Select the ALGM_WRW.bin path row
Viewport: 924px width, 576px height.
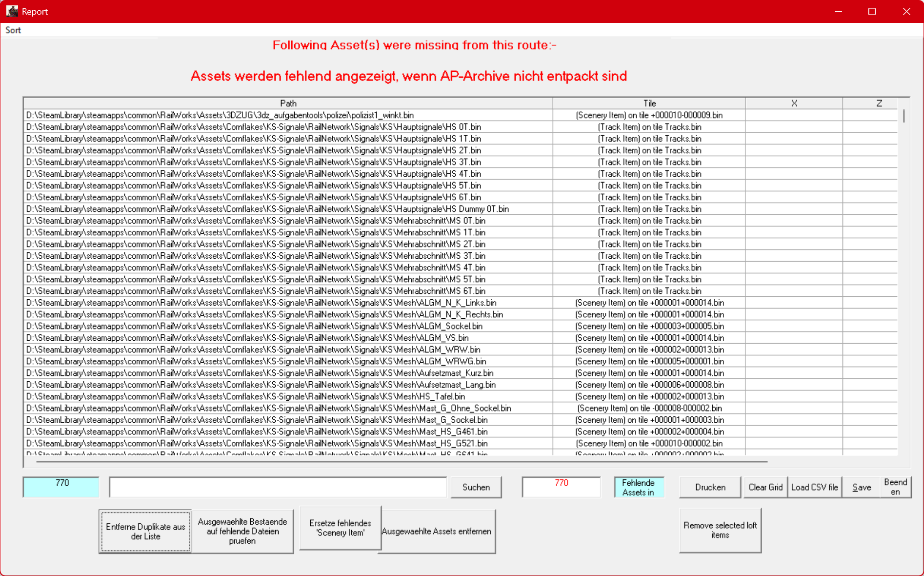[288, 350]
